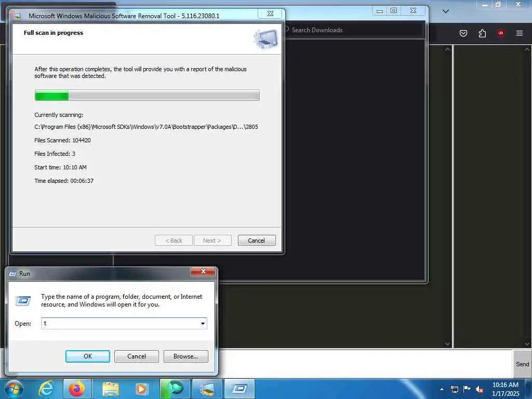Viewport: 532px width, 399px height.
Task: Click the Files Scanned: 104420 text
Action: (x=62, y=140)
